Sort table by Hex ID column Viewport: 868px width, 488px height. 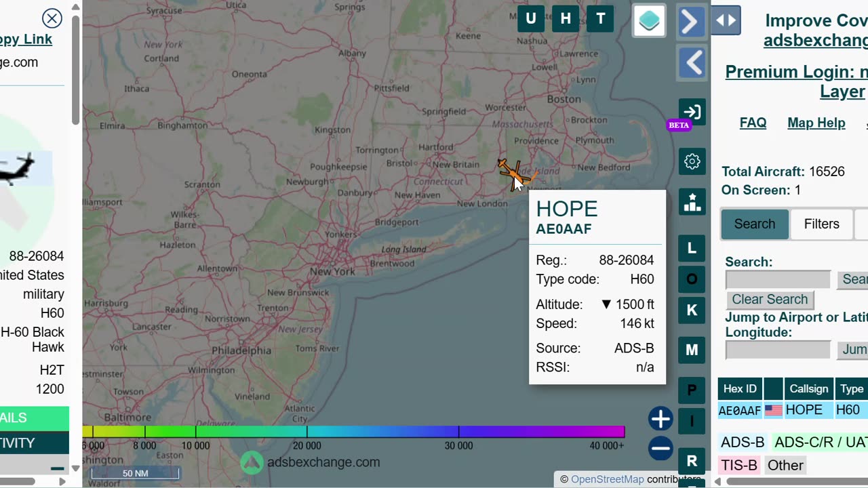[740, 389]
